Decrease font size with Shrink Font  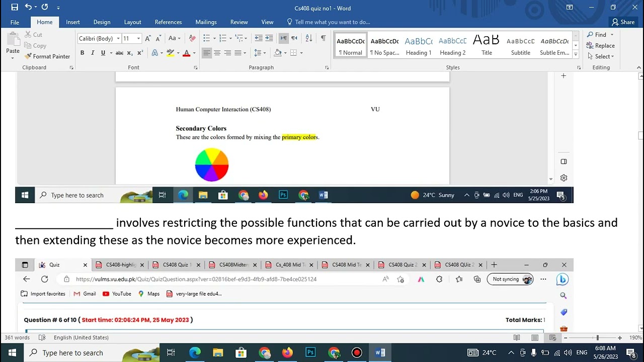tap(158, 38)
